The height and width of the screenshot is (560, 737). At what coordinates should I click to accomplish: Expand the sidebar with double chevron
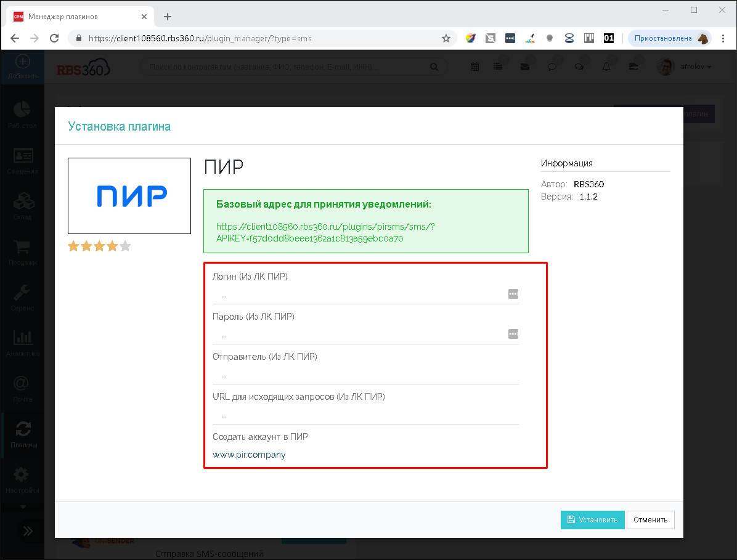pyautogui.click(x=28, y=531)
